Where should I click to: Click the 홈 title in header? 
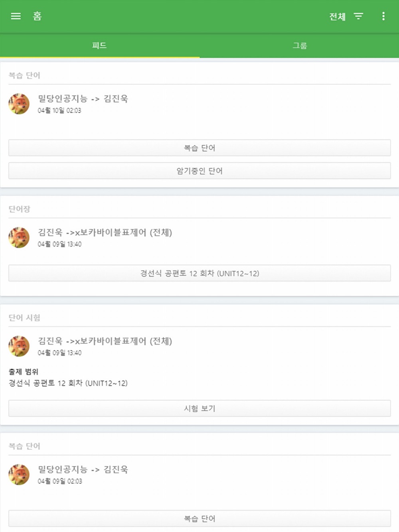coord(37,16)
